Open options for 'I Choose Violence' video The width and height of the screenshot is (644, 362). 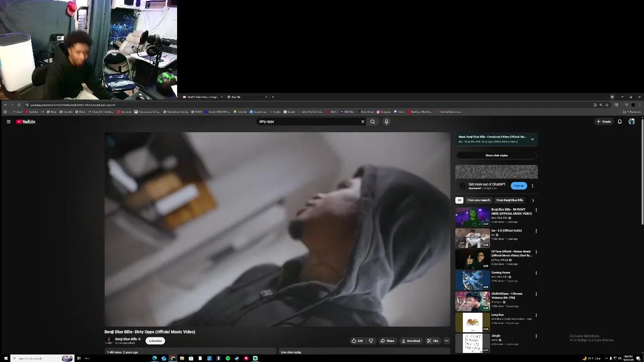536,294
